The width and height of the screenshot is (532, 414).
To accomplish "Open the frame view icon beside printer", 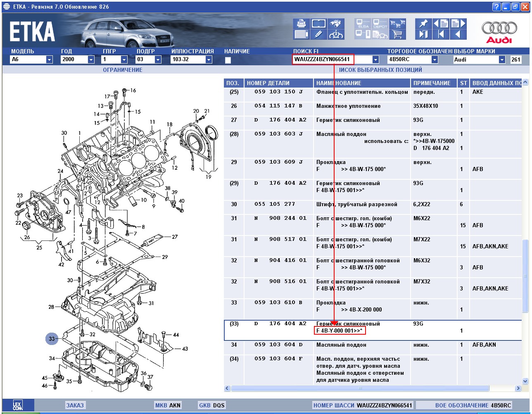I will 318,24.
